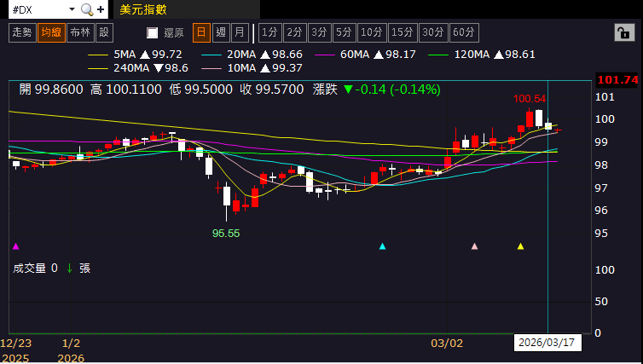Click the plus add-symbol icon
Image resolution: width=643 pixels, height=364 pixels.
pyautogui.click(x=101, y=10)
